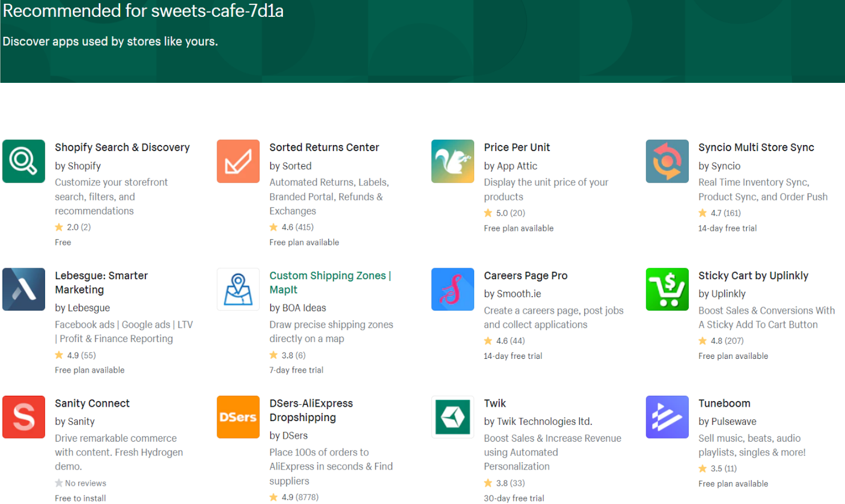Image resolution: width=845 pixels, height=504 pixels.
Task: Click the 'No reviews' text under Sanity Connect
Action: [86, 483]
